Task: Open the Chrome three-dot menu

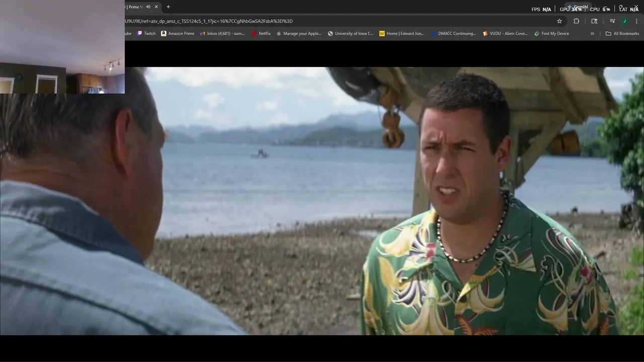Action: coord(637,21)
